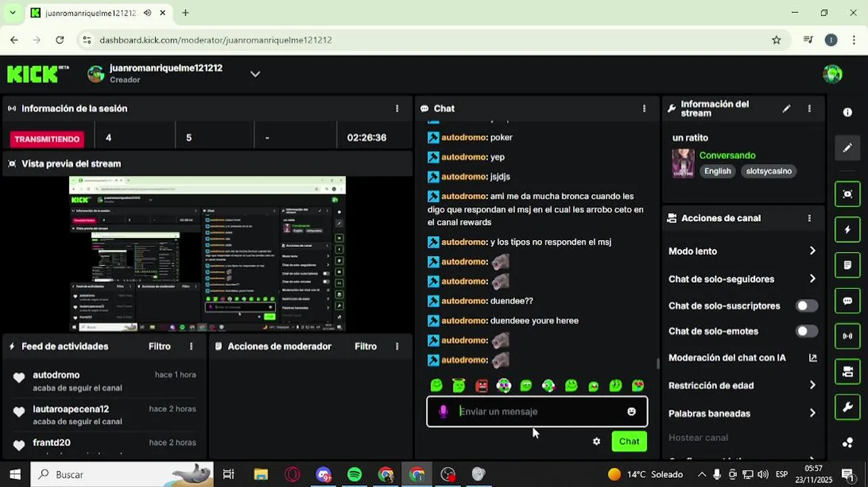Image resolution: width=868 pixels, height=487 pixels.
Task: Open the info icon in right sidebar
Action: (848, 112)
